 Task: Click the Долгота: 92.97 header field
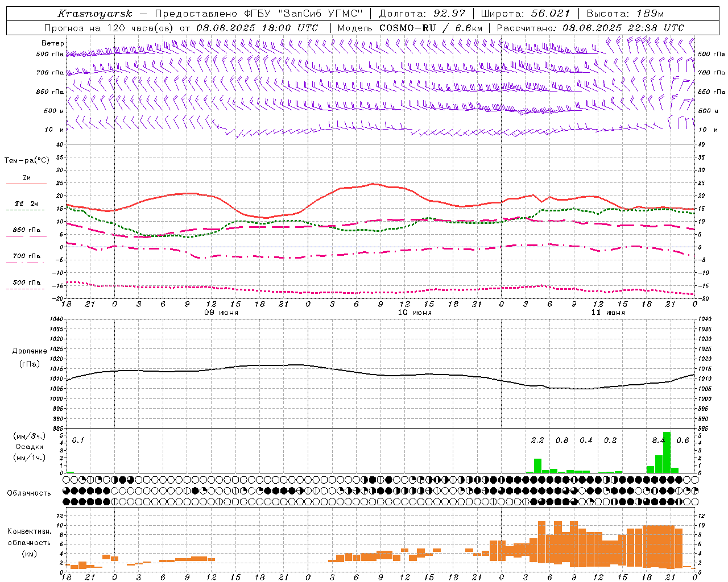click(422, 14)
